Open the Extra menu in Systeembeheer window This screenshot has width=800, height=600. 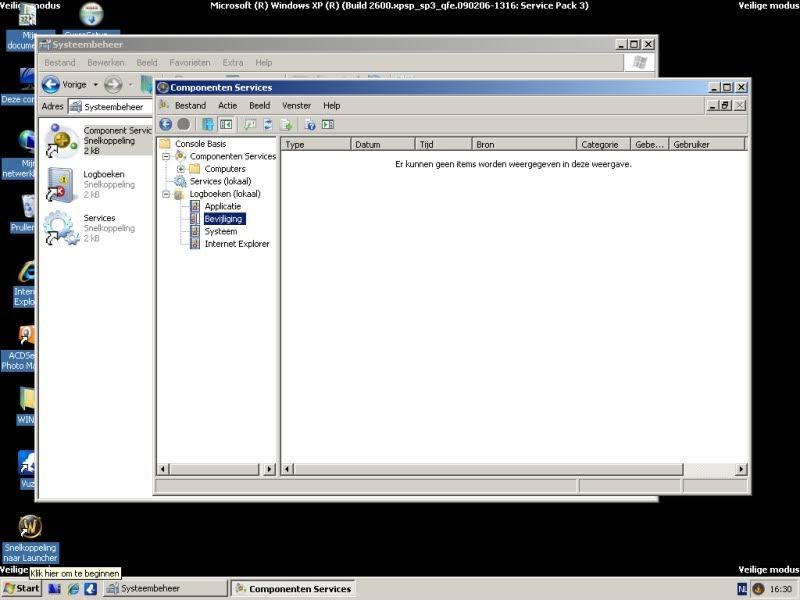coord(233,63)
